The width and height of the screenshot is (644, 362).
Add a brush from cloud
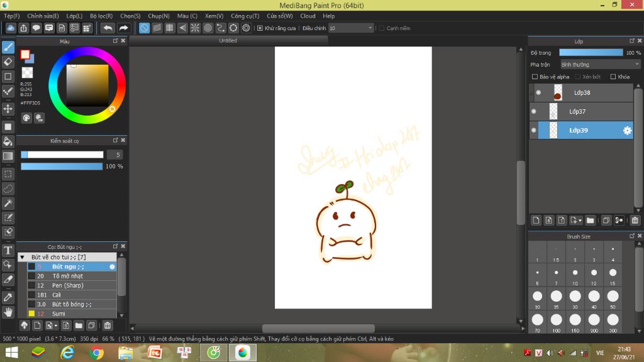25,326
